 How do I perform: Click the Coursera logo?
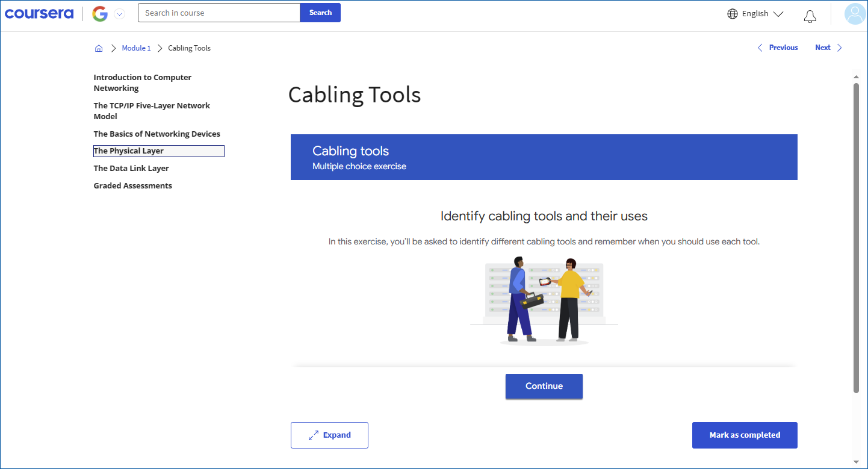pyautogui.click(x=39, y=14)
